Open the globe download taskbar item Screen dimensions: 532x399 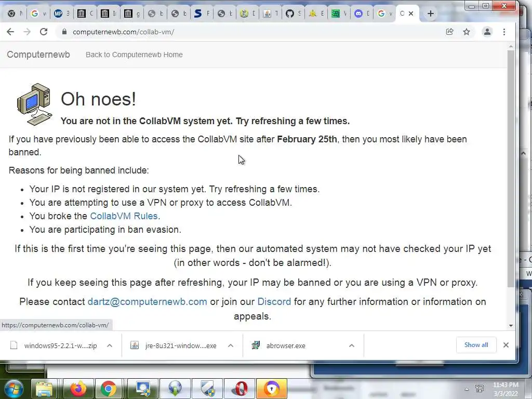pos(175,389)
